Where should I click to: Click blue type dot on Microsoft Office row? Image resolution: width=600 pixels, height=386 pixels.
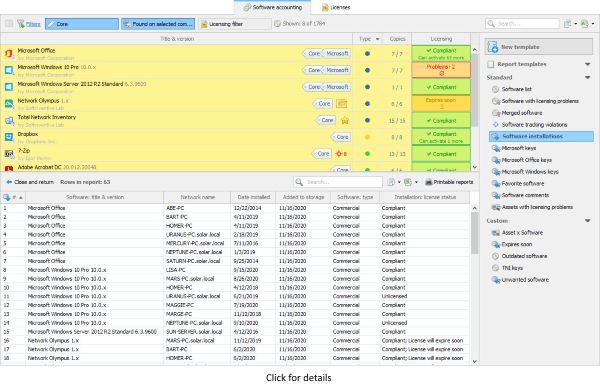pyautogui.click(x=367, y=54)
